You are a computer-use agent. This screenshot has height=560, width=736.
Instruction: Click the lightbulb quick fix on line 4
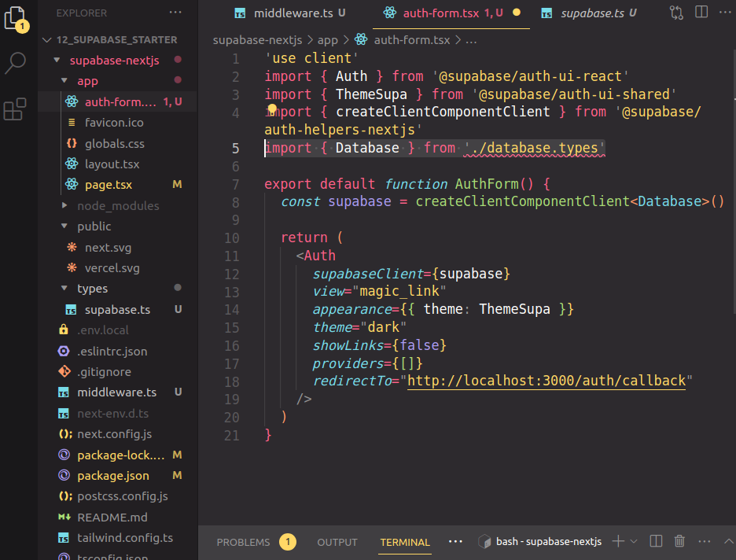click(272, 110)
